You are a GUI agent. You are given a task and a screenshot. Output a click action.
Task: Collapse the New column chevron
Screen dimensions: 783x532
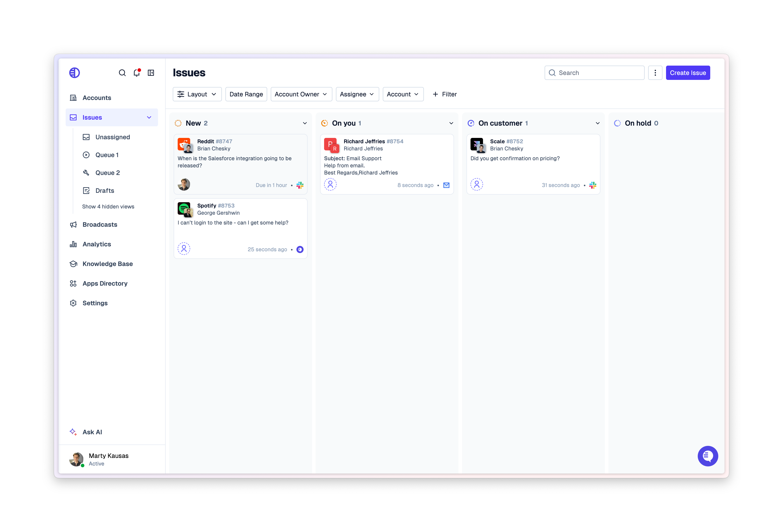[305, 123]
